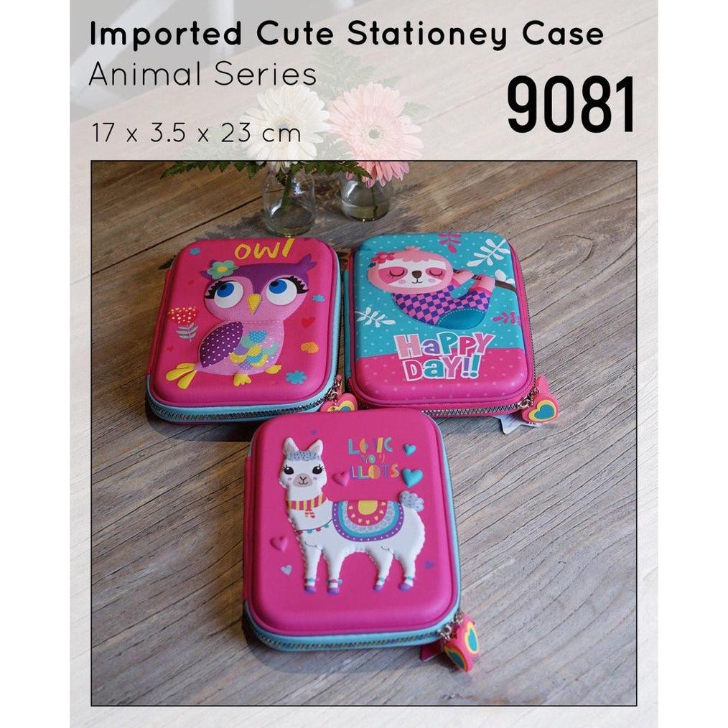The height and width of the screenshot is (728, 728).
Task: Click the product code 9081
Action: (571, 106)
